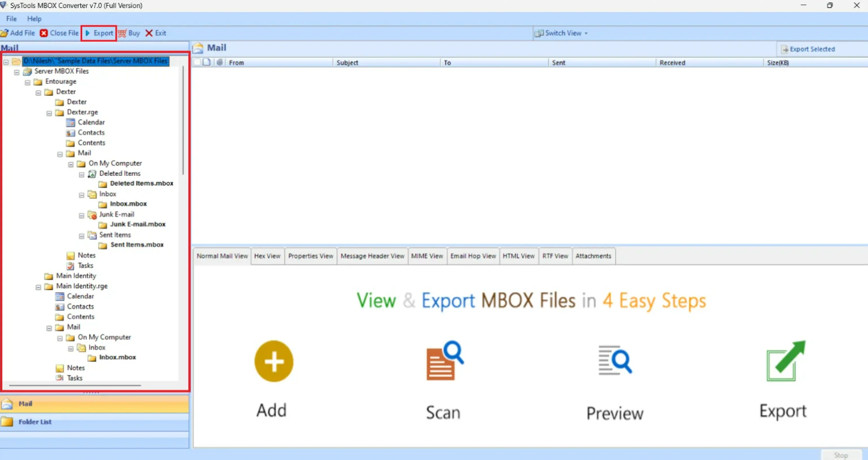Open the File menu
Screen dimensions: 868x460
(x=11, y=19)
